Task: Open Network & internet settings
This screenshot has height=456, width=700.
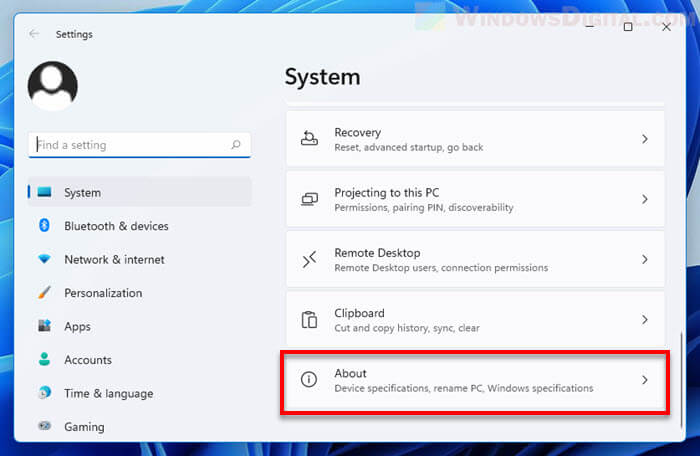Action: (140, 259)
